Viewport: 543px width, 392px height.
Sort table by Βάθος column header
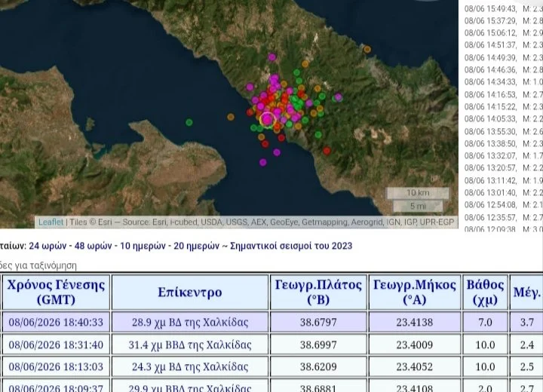[x=485, y=292]
